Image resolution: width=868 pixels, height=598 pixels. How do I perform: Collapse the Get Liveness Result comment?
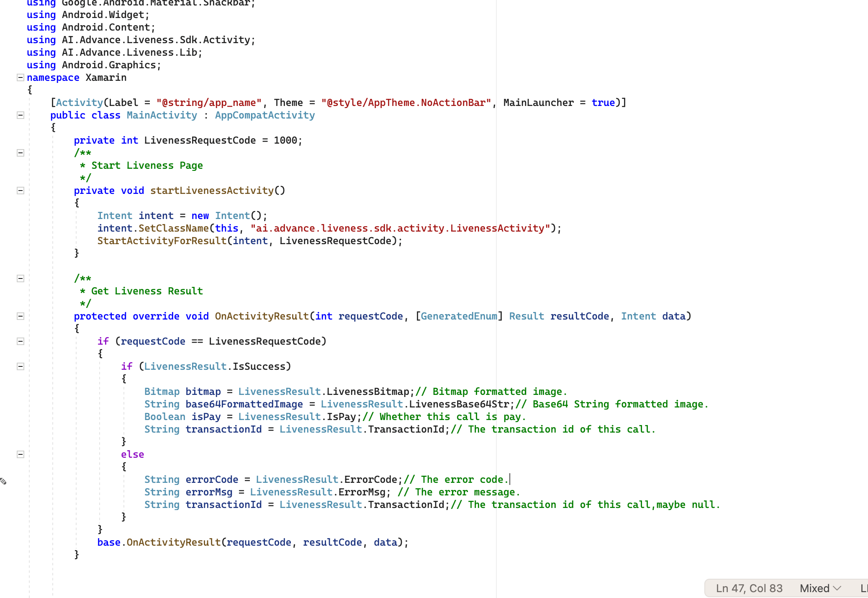coord(20,278)
